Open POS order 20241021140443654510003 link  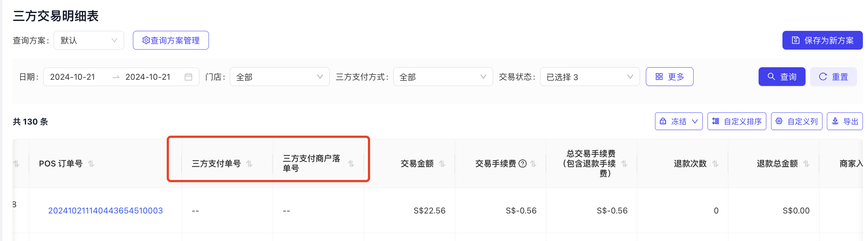point(105,211)
